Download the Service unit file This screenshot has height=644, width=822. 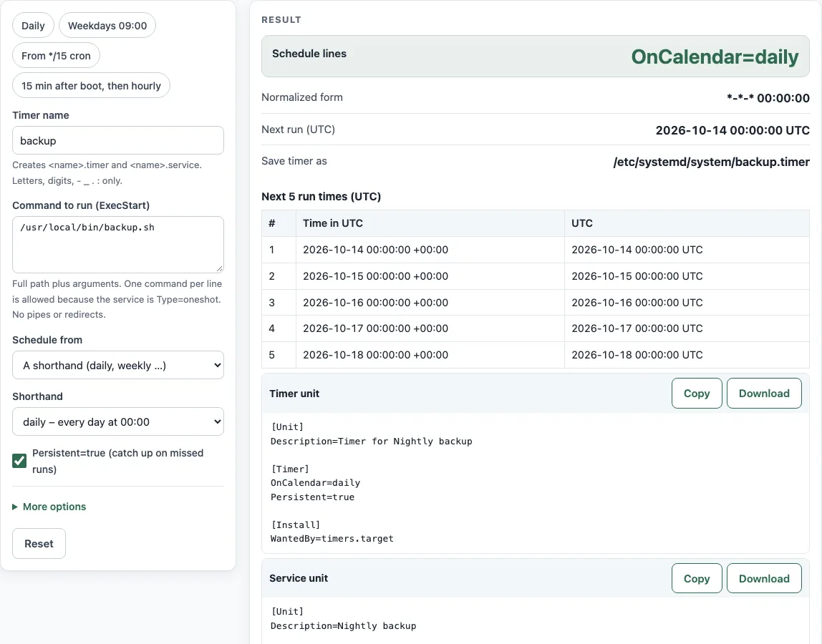coord(764,578)
